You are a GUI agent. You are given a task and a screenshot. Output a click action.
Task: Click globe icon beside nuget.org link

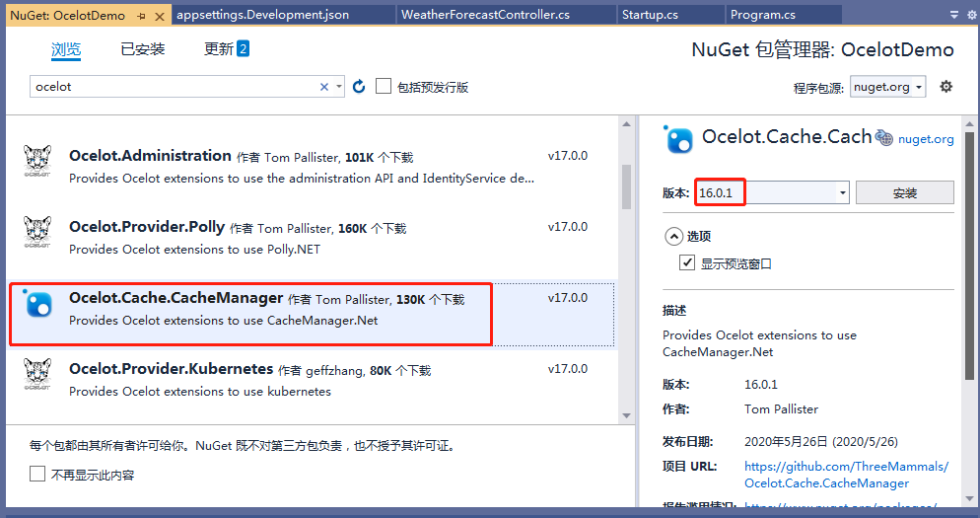(x=883, y=137)
